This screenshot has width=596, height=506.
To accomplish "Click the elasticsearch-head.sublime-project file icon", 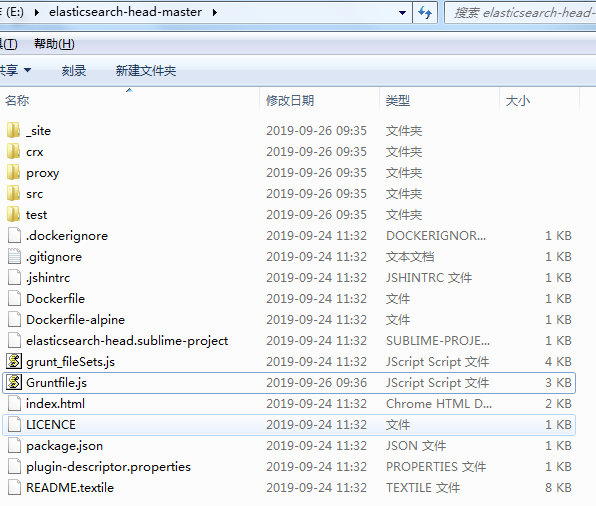I will click(x=14, y=340).
